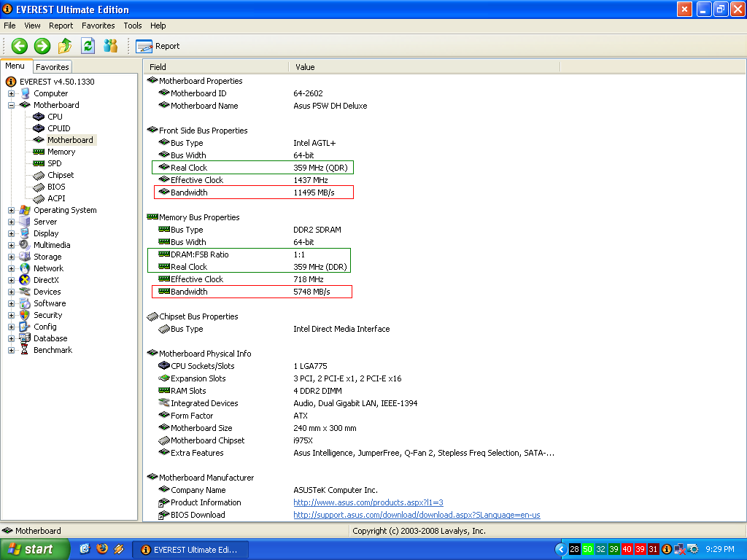Expand the Operating System tree node
747x560 pixels.
(x=11, y=211)
